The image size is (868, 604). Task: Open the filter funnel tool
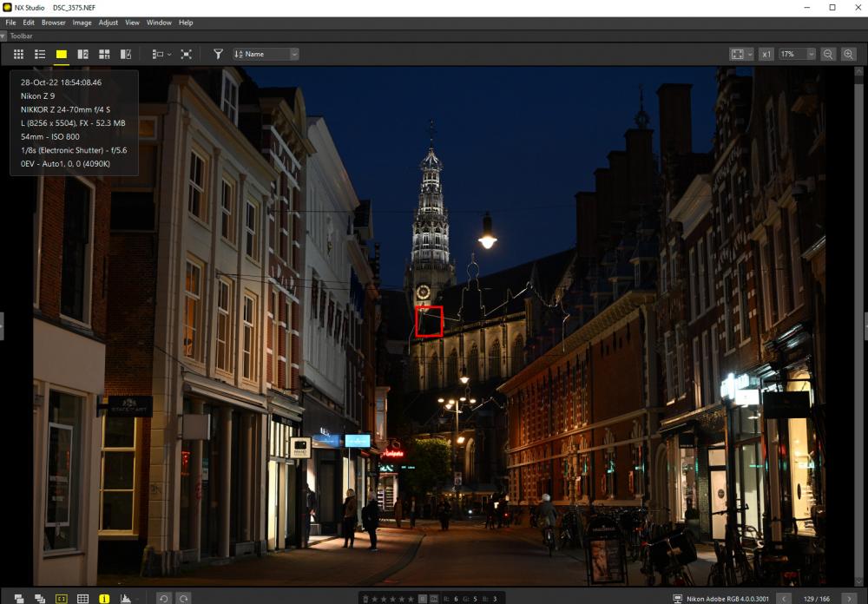[x=218, y=55]
